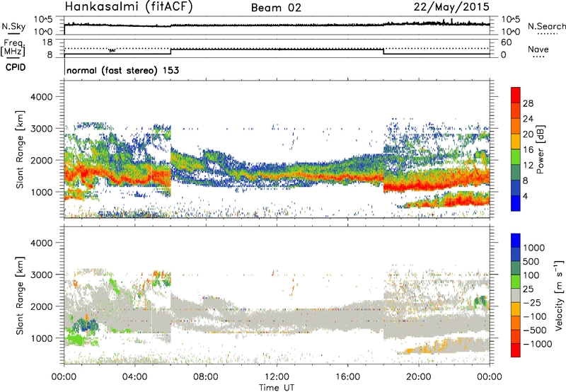Click the '60' Nave axis tick
566x392 pixels.
506,42
